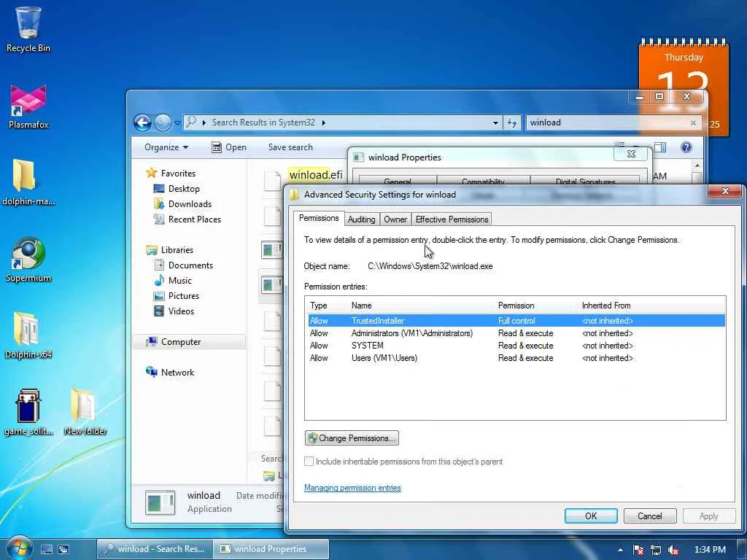This screenshot has height=560, width=747.
Task: Select the SYSTEM permission entry
Action: point(516,345)
